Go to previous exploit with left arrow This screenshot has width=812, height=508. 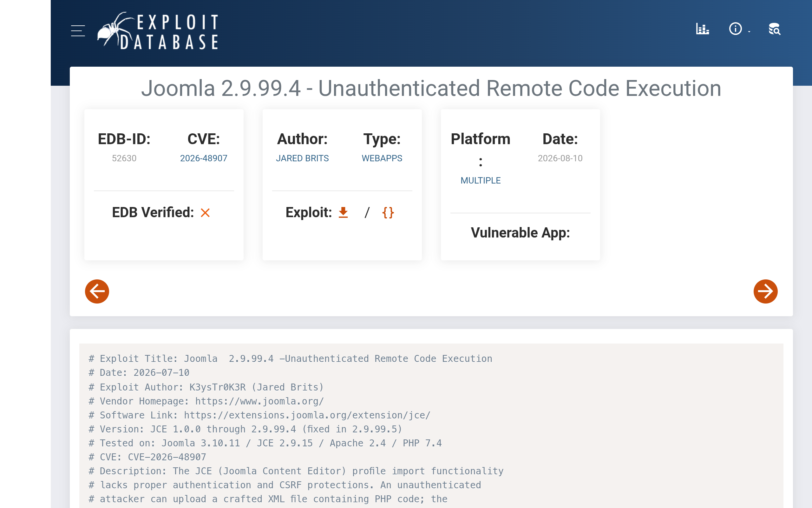(x=97, y=291)
